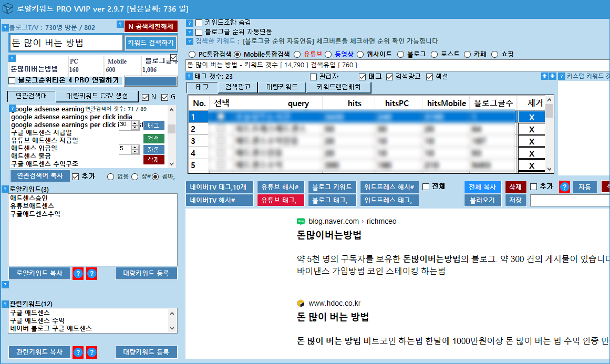
Task: Check the 전체 checkbox near hashtag buttons
Action: coord(426,187)
